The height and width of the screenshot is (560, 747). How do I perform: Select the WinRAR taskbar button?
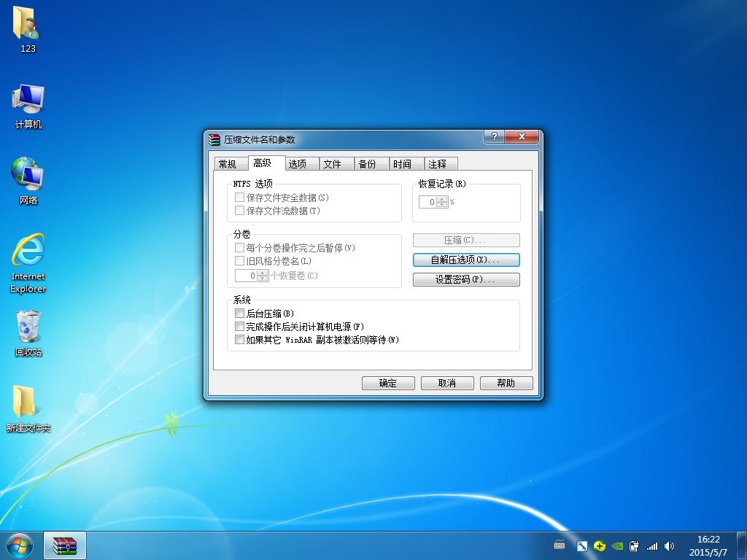pos(65,545)
